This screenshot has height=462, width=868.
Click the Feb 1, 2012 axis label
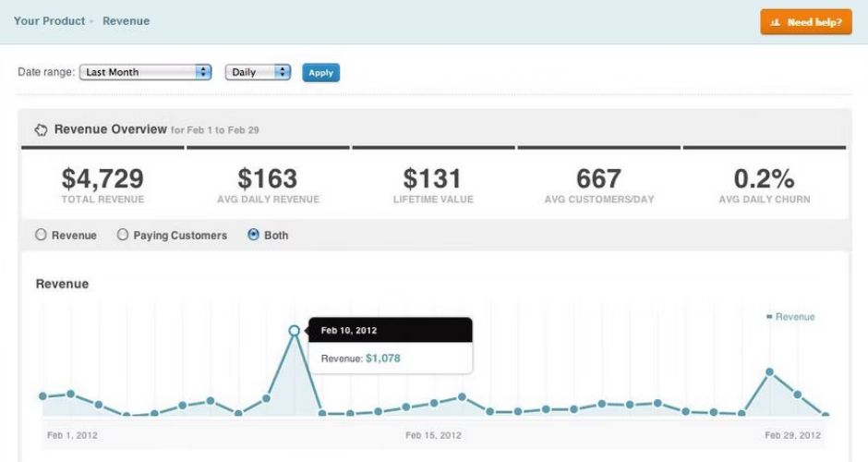(73, 435)
